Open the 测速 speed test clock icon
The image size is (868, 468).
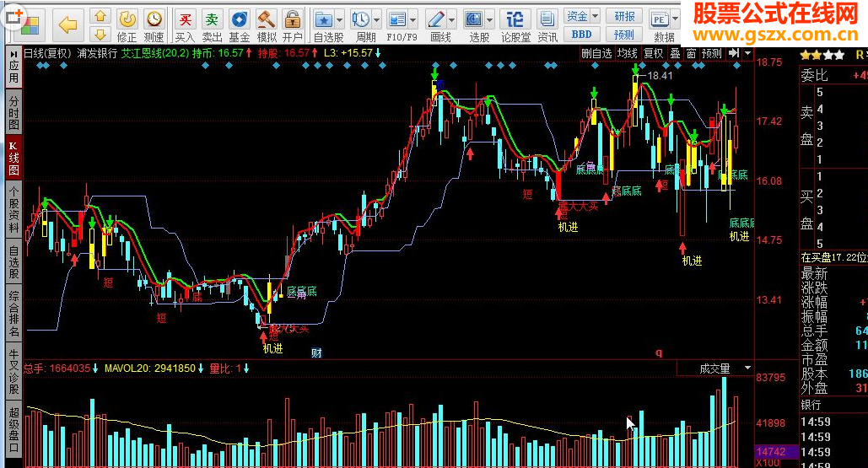point(154,26)
